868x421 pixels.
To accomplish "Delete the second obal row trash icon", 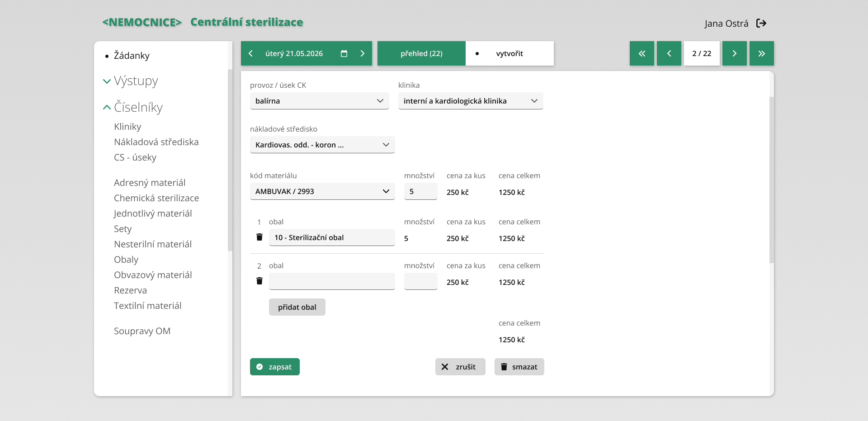I will (x=259, y=281).
